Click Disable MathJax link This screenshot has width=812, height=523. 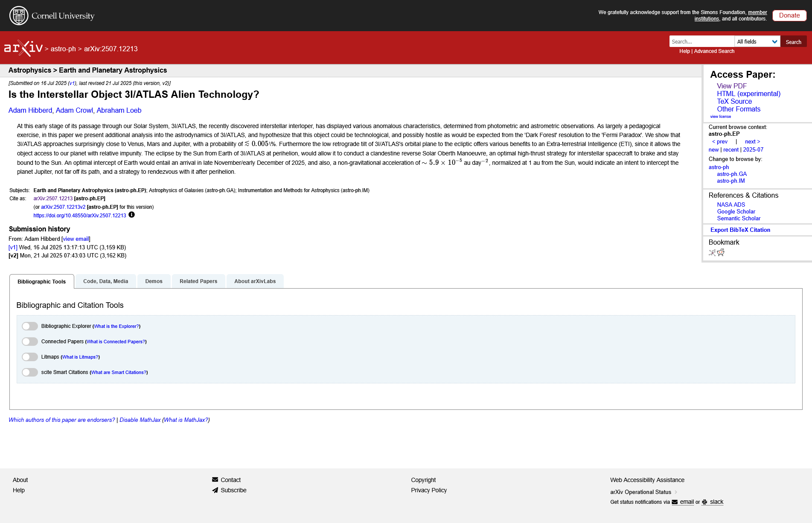click(x=140, y=420)
